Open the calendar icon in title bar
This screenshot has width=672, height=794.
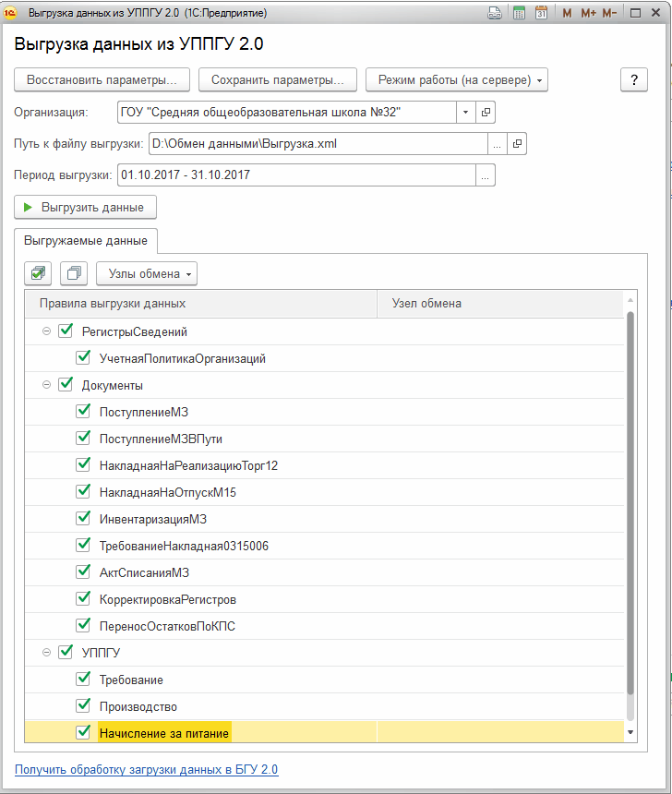[541, 13]
